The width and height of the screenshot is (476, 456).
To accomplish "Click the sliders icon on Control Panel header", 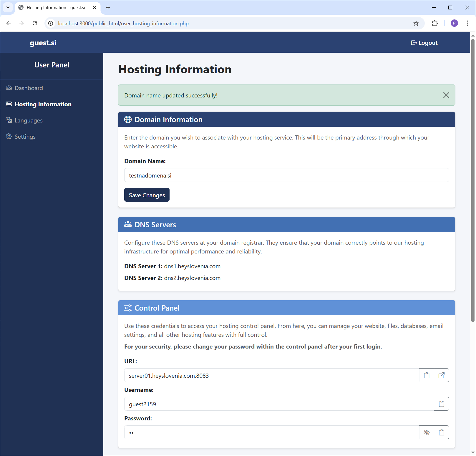I will pos(128,308).
